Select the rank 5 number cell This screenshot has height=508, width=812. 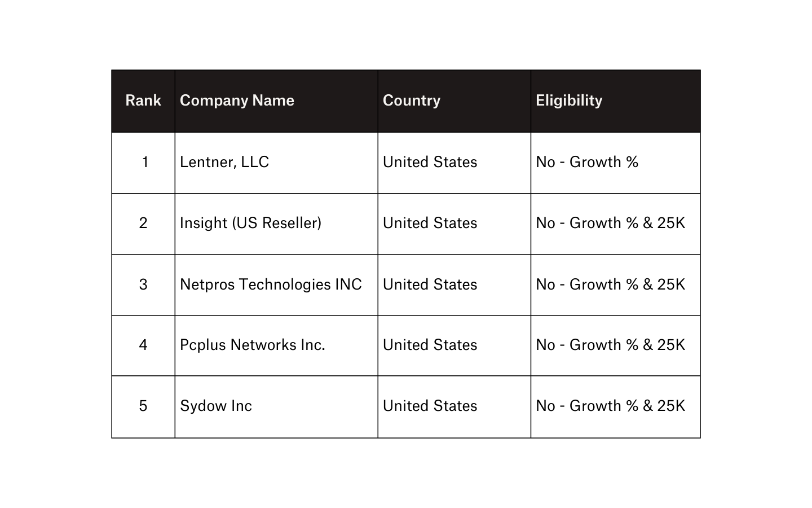click(x=143, y=406)
